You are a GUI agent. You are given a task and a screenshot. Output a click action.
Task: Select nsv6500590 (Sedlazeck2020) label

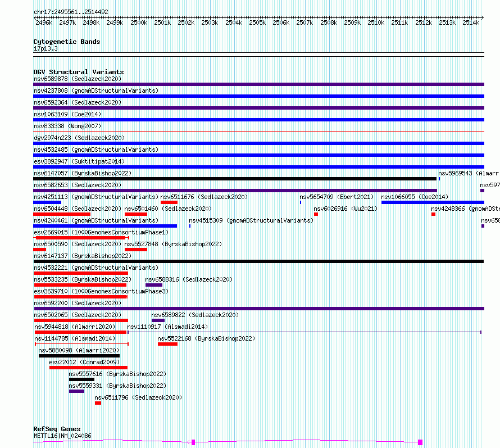(x=78, y=244)
